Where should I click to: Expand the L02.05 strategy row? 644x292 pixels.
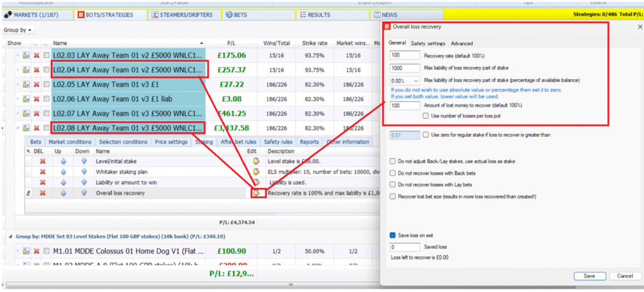pyautogui.click(x=18, y=85)
